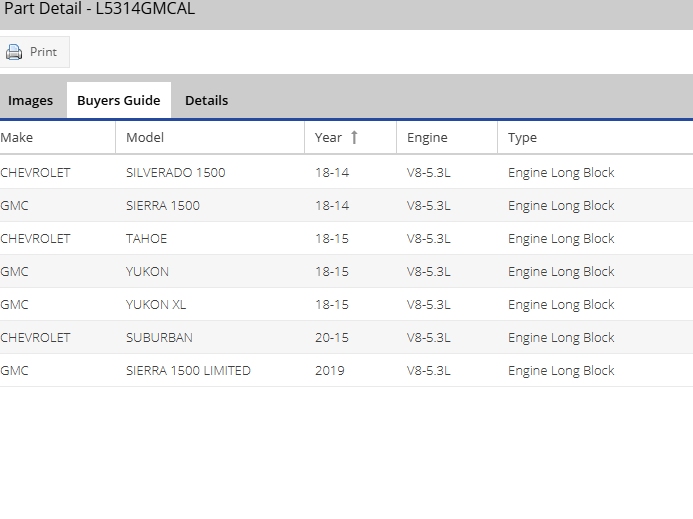Select the SIERRA 1500 model cell
Viewport: 693px width, 519px height.
(163, 206)
